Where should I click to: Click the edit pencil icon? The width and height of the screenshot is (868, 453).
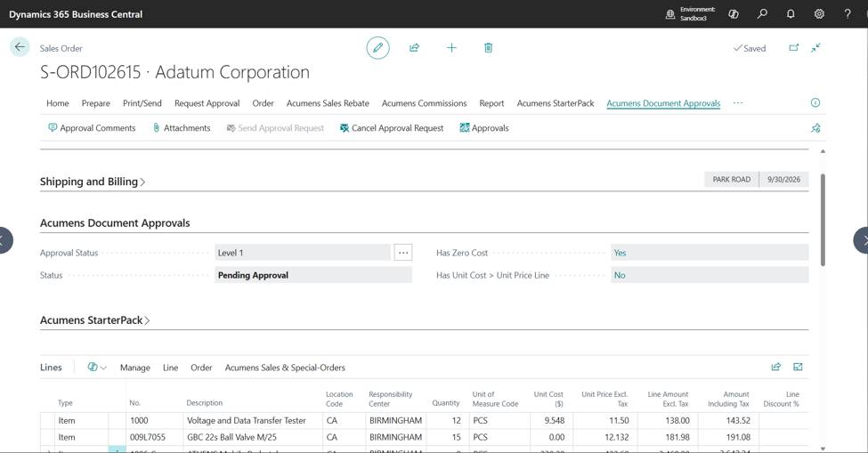pos(378,47)
